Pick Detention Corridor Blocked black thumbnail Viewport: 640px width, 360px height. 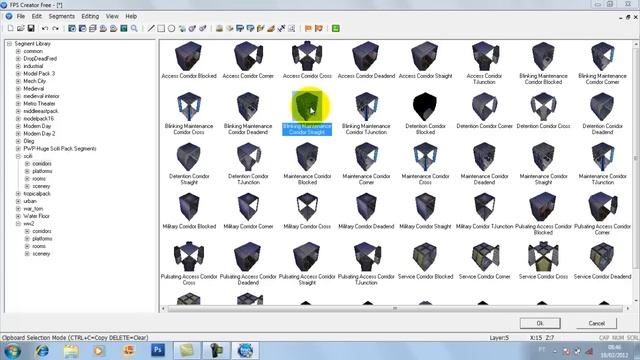click(425, 107)
